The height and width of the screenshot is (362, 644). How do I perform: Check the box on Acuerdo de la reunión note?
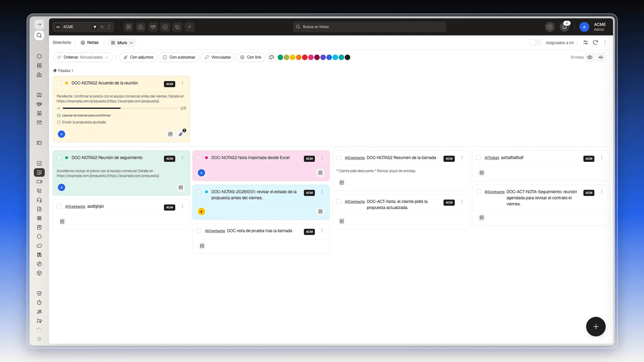(x=59, y=83)
